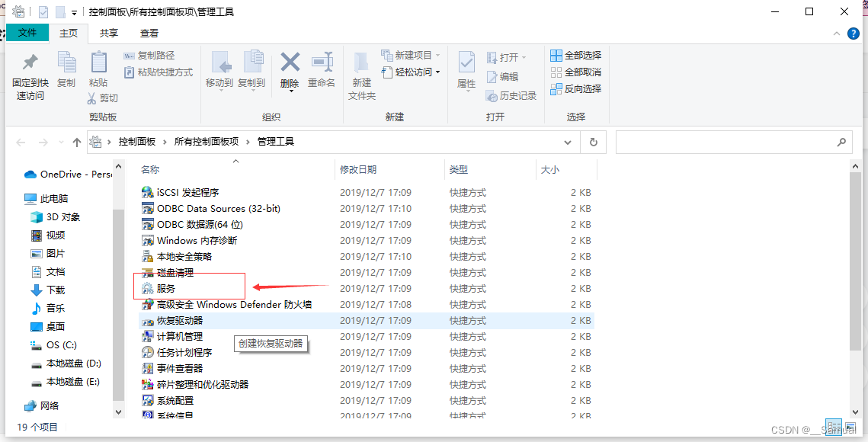Click the Back navigation arrow
The height and width of the screenshot is (442, 868).
coord(21,143)
